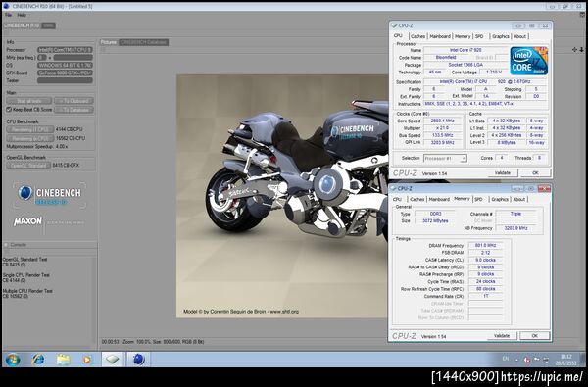Show hidden tray icons arrow
Image resolution: width=588 pixels, height=387 pixels.
[x=516, y=360]
